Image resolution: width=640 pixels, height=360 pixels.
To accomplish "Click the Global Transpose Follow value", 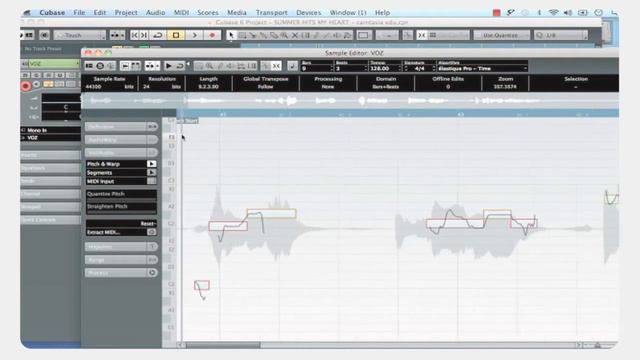I will tap(266, 87).
